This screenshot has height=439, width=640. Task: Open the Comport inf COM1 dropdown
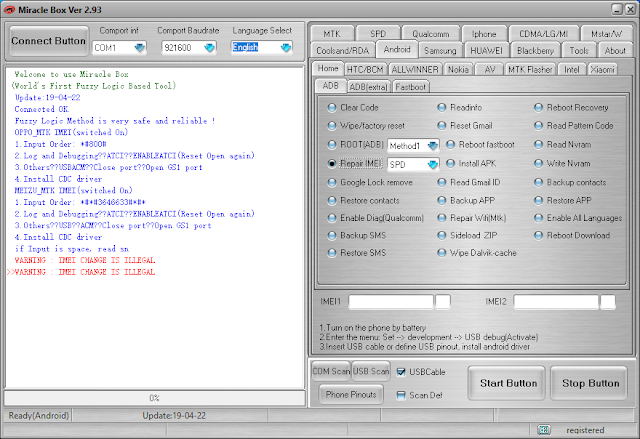(140, 48)
